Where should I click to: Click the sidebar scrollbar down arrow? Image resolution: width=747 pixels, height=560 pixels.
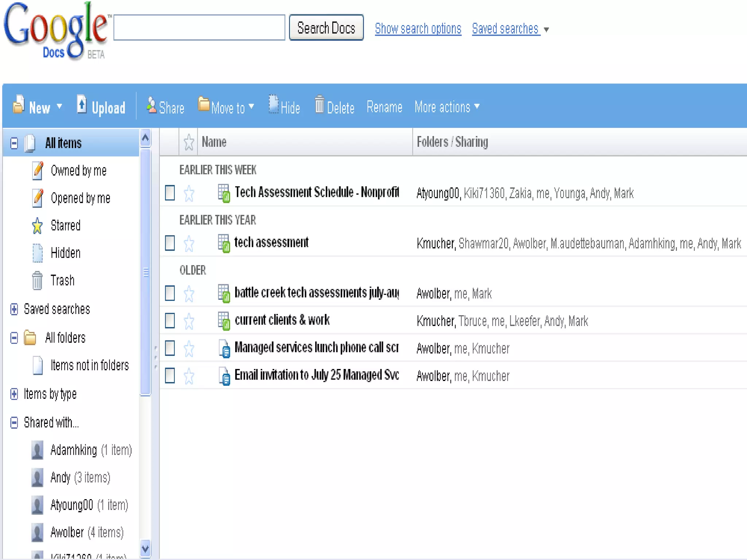pyautogui.click(x=145, y=549)
